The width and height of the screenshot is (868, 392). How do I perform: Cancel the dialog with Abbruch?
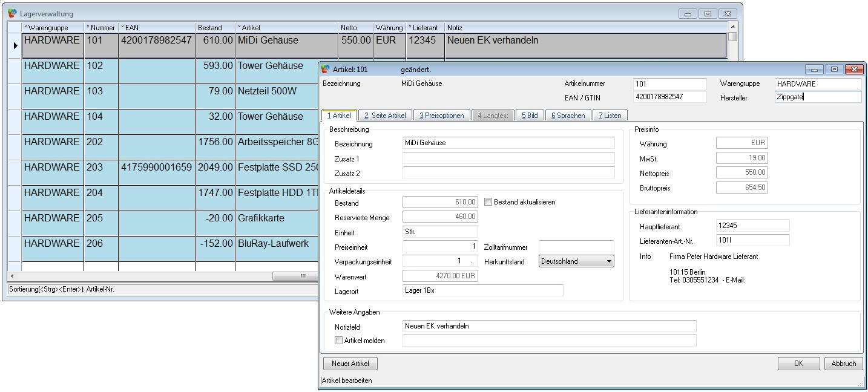843,364
